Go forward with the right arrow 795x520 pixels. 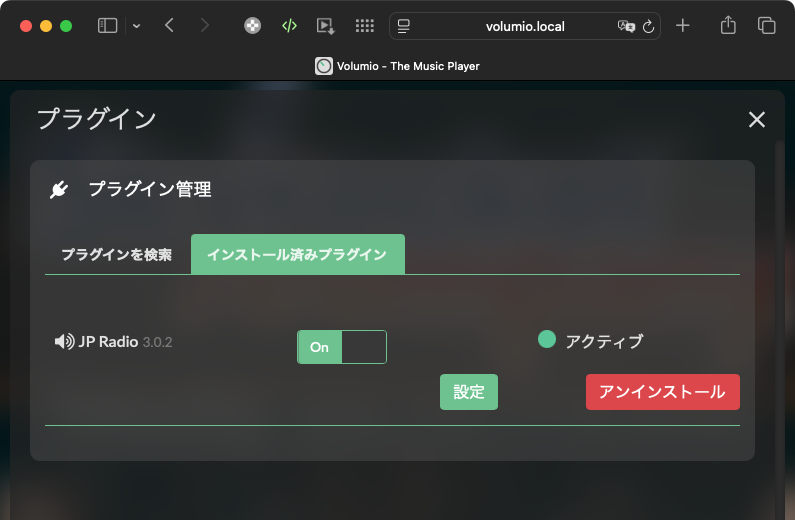tap(204, 25)
